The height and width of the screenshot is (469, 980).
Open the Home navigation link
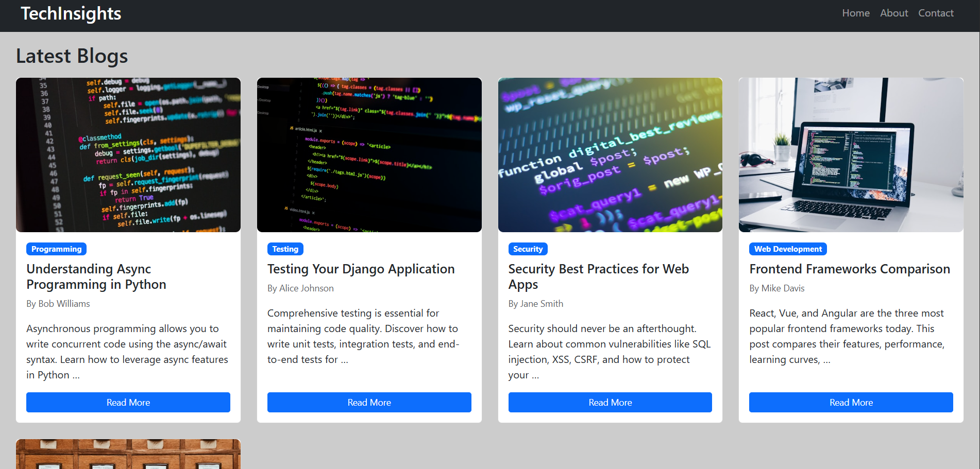[x=855, y=13]
